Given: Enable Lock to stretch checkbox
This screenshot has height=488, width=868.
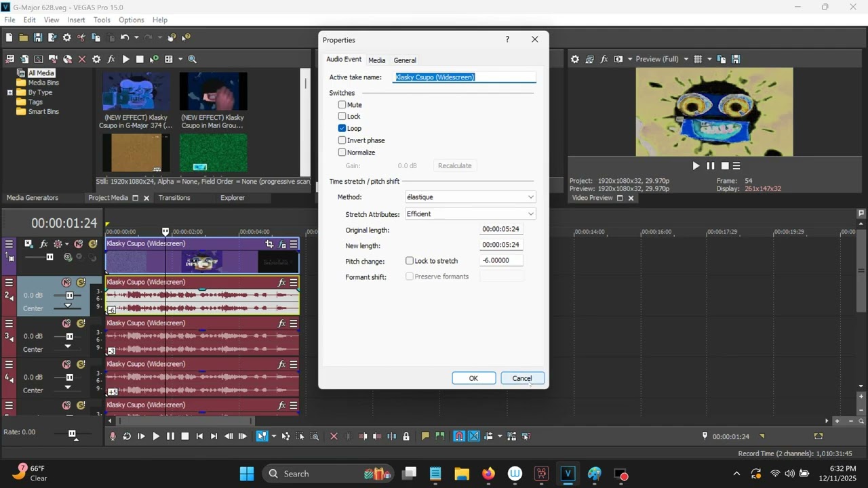Looking at the screenshot, I should 410,261.
